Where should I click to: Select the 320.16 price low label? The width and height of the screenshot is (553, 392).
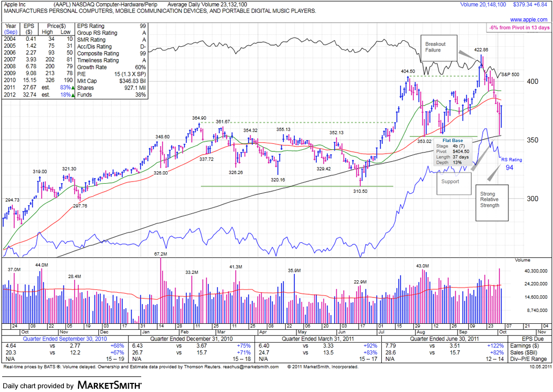(278, 180)
